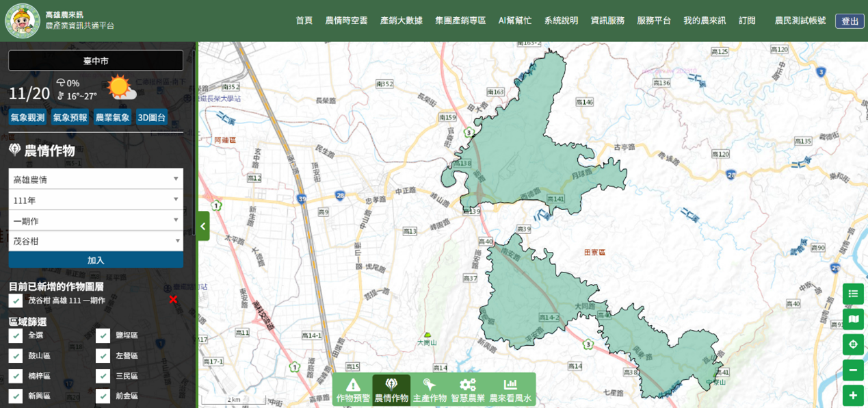Open the 高雄農情 dropdown
The width and height of the screenshot is (868, 408).
click(96, 179)
